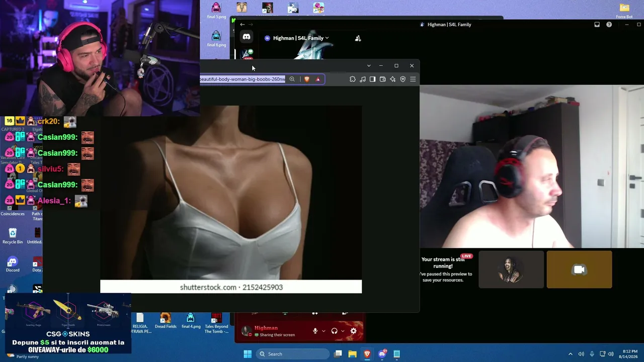
Task: Zoom icon in browser address bar
Action: tap(292, 79)
